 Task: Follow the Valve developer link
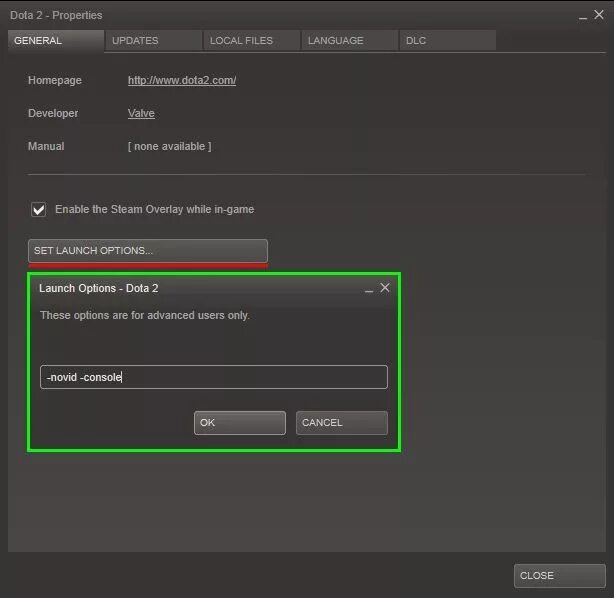click(x=141, y=113)
